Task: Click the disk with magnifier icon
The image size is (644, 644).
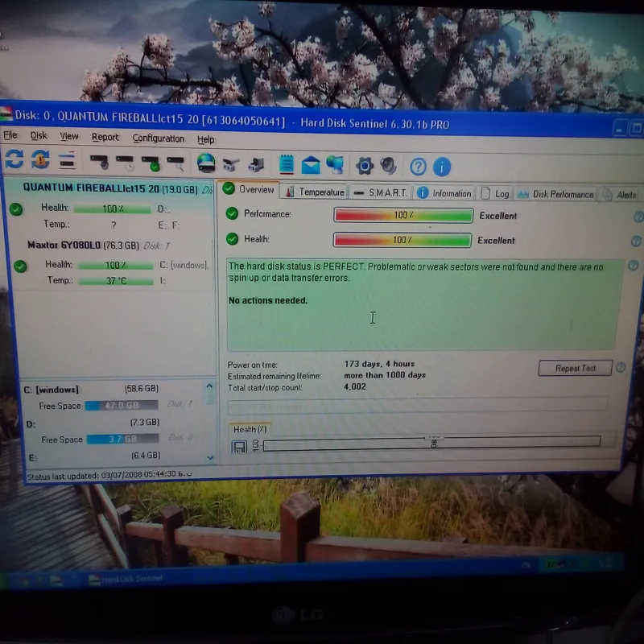Action: 175,163
